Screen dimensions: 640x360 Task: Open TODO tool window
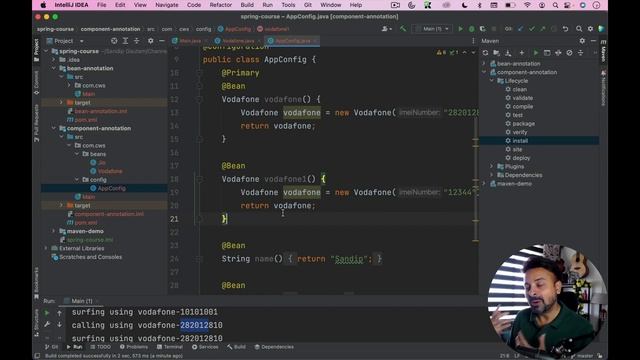(100, 347)
